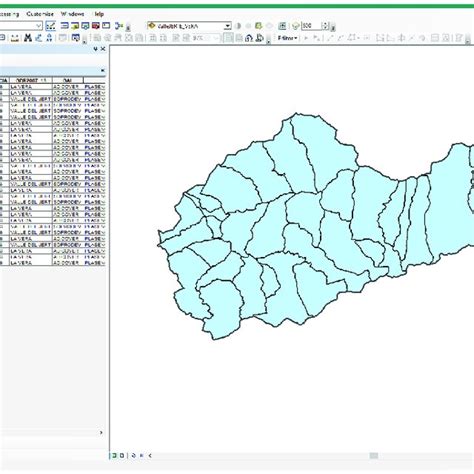This screenshot has width=474, height=474.
Task: Open the ArcToolbox red toolbox icon
Action: point(96,26)
